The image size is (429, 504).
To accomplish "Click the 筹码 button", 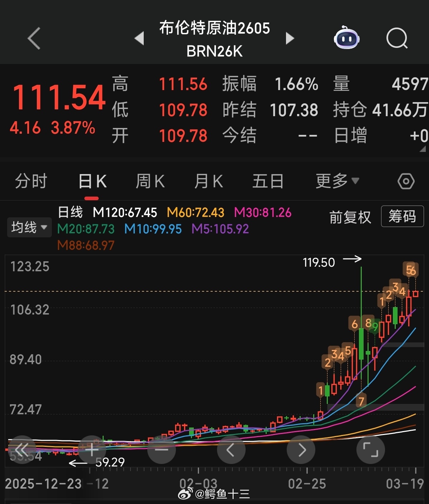I will [x=402, y=216].
